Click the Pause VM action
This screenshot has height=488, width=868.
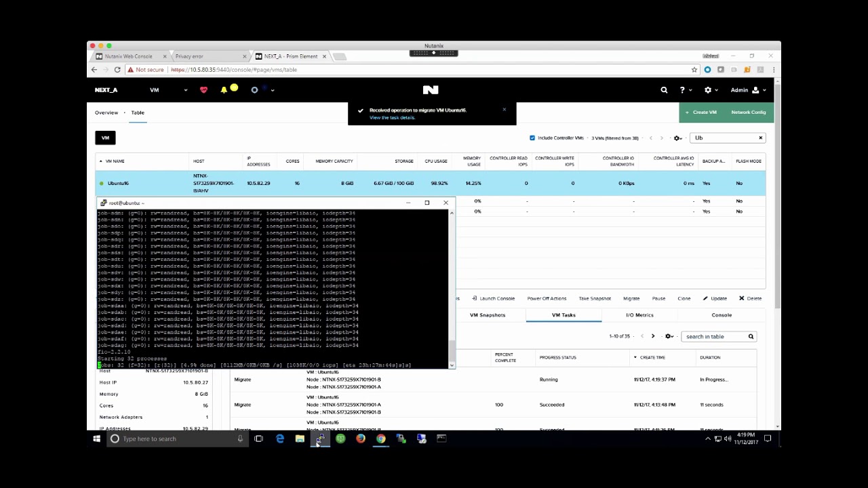[658, 298]
